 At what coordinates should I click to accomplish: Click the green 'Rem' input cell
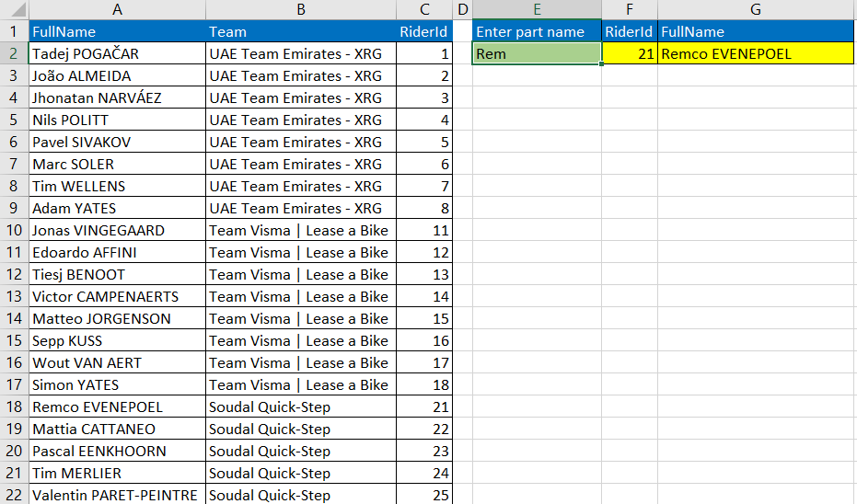point(537,53)
